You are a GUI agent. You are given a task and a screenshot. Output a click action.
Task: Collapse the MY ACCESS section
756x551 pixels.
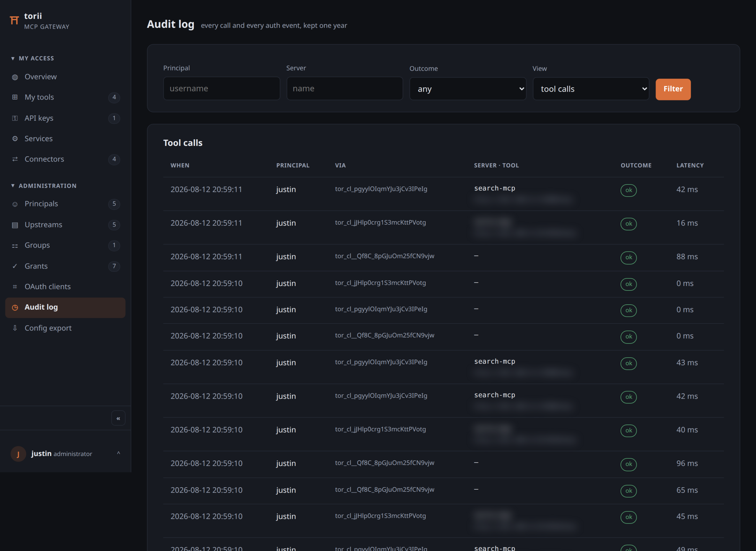pyautogui.click(x=33, y=58)
